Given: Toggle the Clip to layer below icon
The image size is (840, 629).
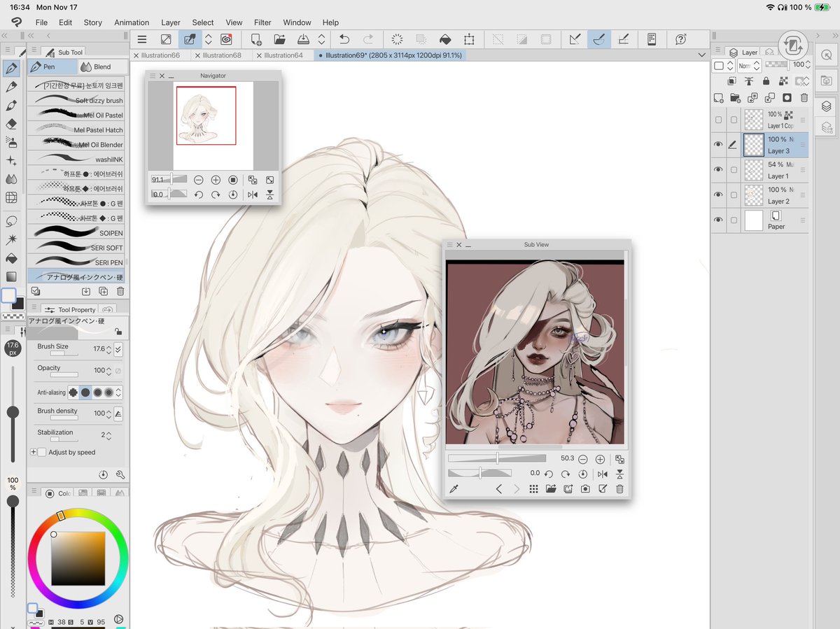Looking at the screenshot, I should point(731,81).
